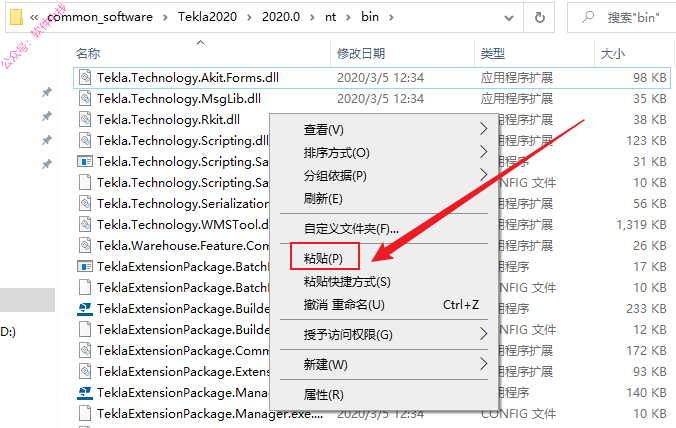Screen dimensions: 676x428
Task: Click bin in the breadcrumb path
Action: tap(370, 17)
